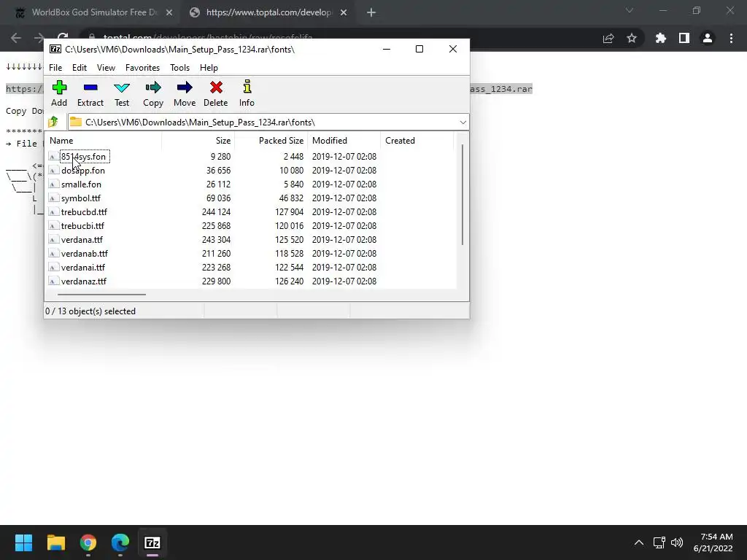
Task: Open the Windows Start menu
Action: coord(23,542)
